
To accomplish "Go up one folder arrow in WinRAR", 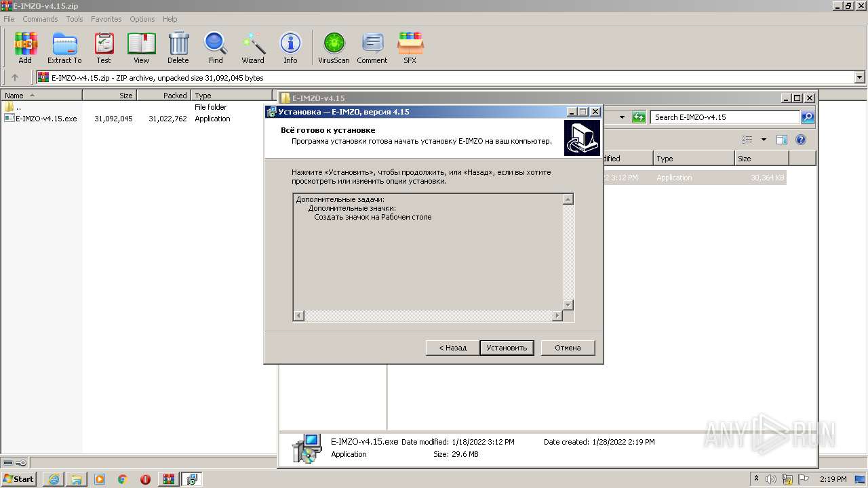I will 15,78.
